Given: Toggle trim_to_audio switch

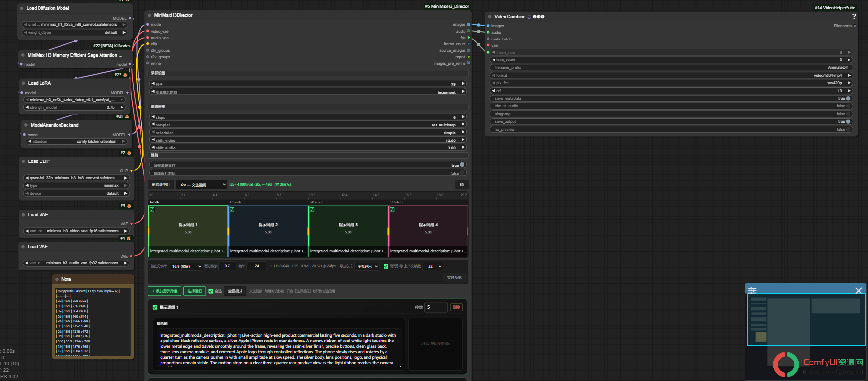Looking at the screenshot, I should tap(848, 106).
